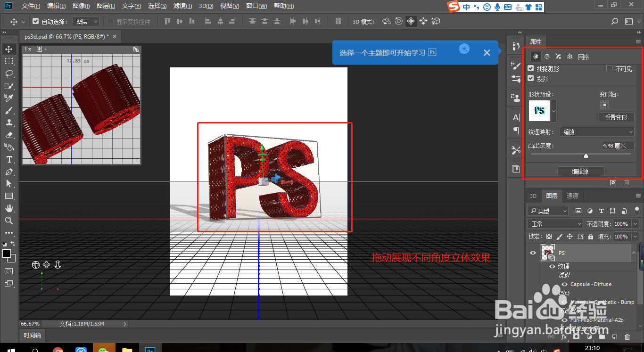Click the add layer style fx icon
The height and width of the screenshot is (352, 644).
pos(564,337)
